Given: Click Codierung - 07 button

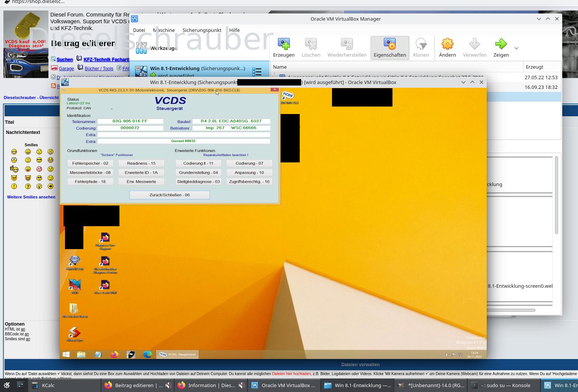Looking at the screenshot, I should (249, 163).
